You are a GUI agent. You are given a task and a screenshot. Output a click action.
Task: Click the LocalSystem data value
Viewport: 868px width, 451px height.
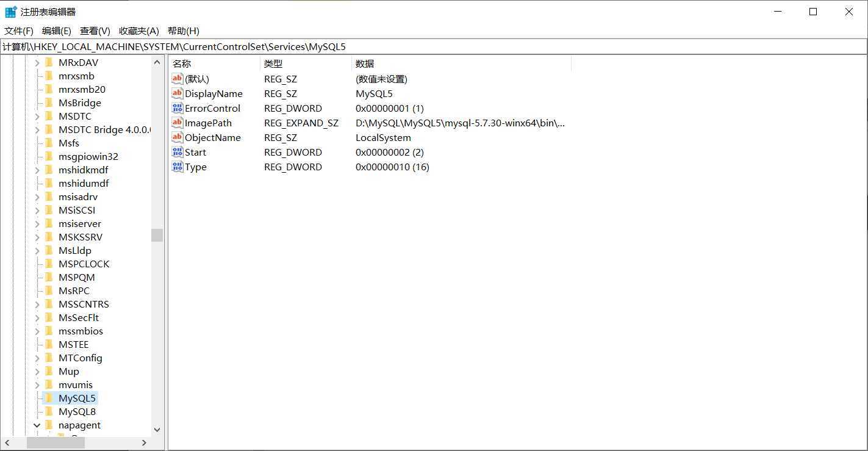point(383,137)
